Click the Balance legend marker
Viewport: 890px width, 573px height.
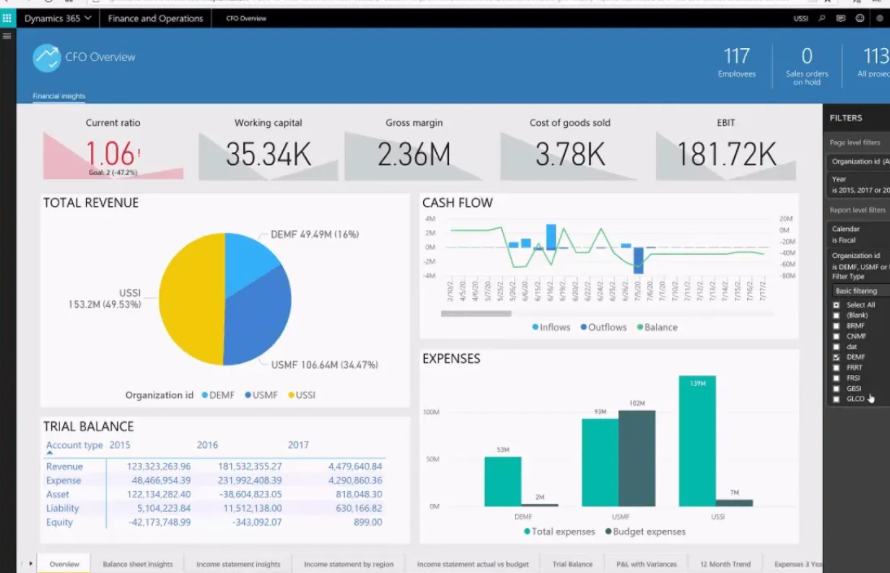640,327
